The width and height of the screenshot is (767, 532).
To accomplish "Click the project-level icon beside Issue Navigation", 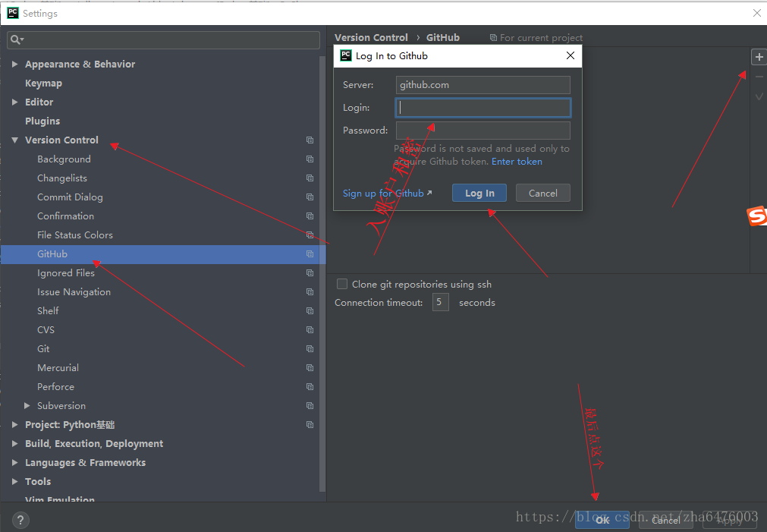I will [x=310, y=291].
